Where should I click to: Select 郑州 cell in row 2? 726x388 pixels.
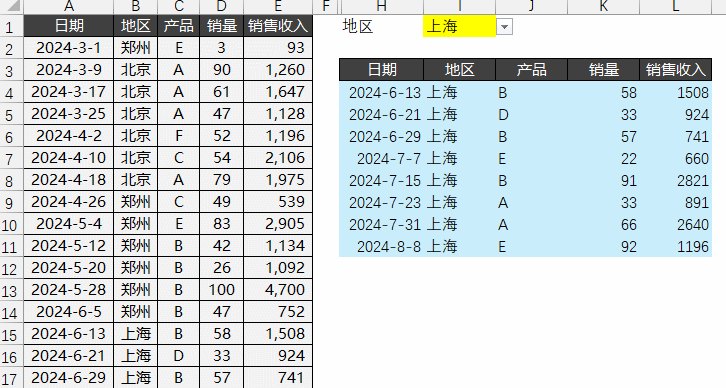click(x=136, y=48)
